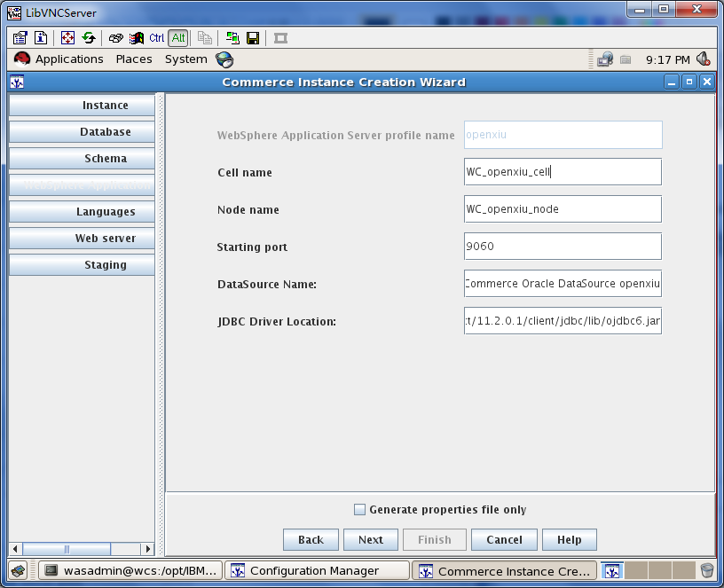
Task: Go to the Staging wizard step
Action: point(82,265)
